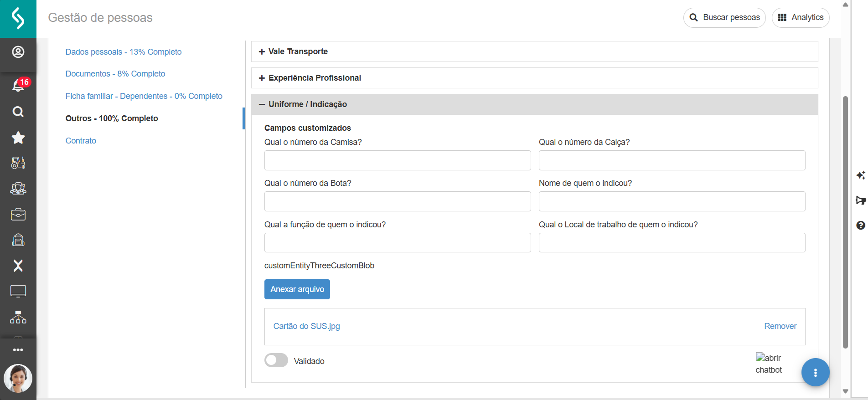Open notifications bell with 16 badge

click(x=19, y=85)
